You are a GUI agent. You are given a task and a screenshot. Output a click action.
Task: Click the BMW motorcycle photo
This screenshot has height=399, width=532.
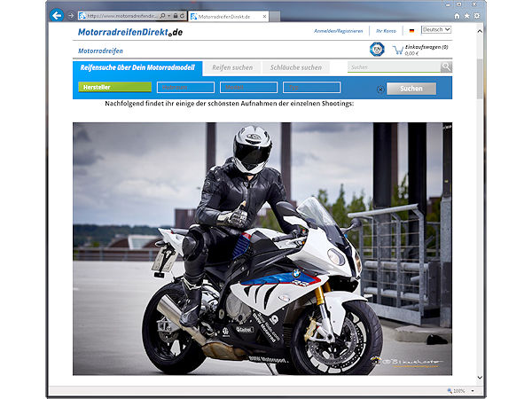point(262,248)
